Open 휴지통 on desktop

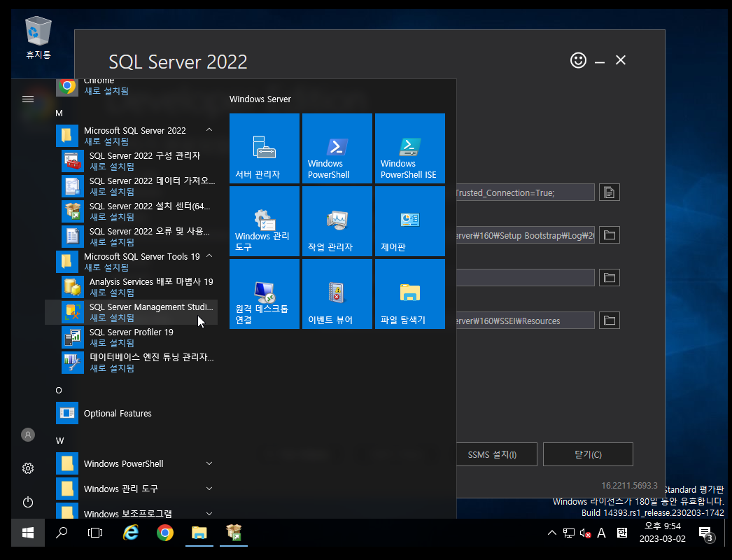pyautogui.click(x=38, y=38)
